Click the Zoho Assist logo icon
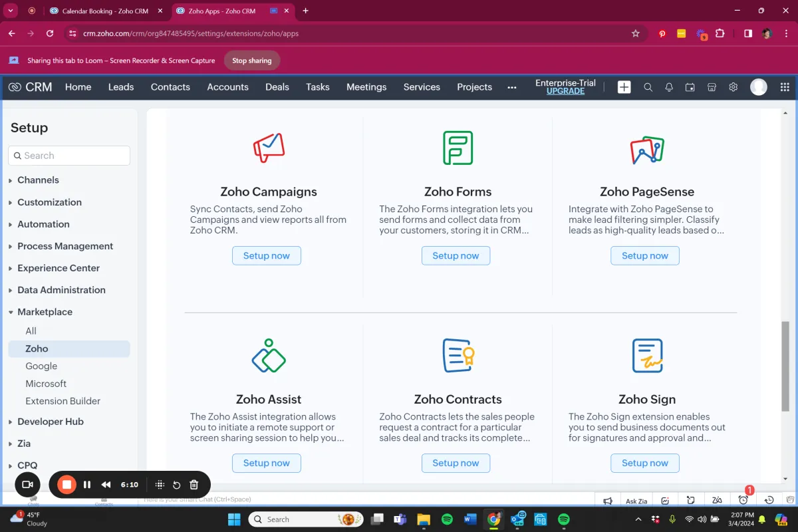The image size is (798, 532). point(269,356)
